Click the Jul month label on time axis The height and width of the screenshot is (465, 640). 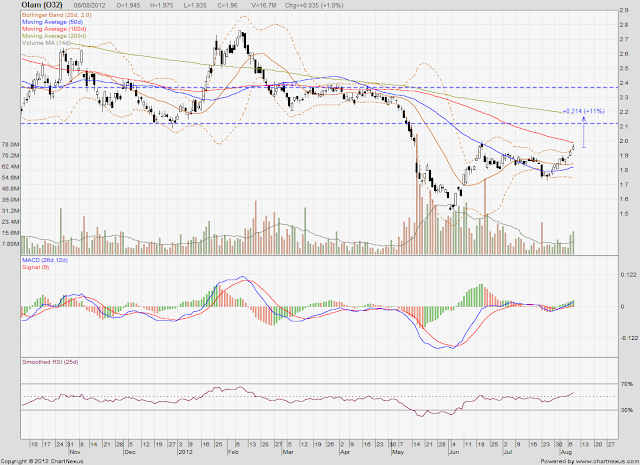point(508,452)
